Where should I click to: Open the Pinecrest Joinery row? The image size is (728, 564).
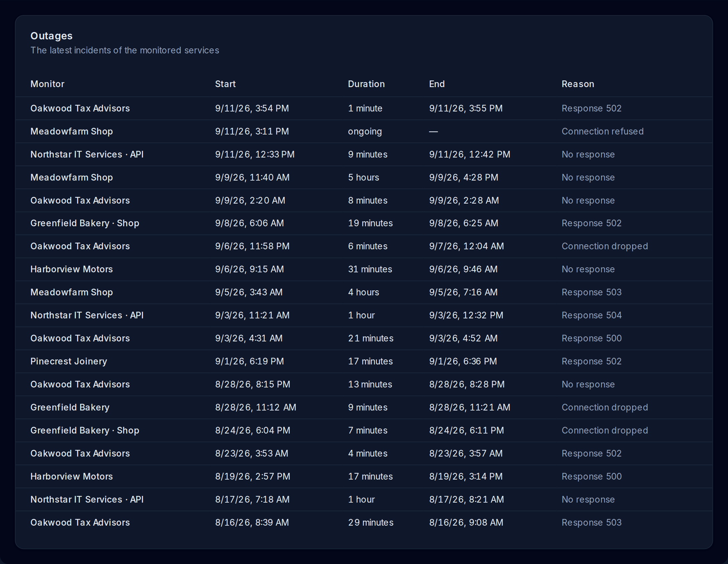point(364,361)
